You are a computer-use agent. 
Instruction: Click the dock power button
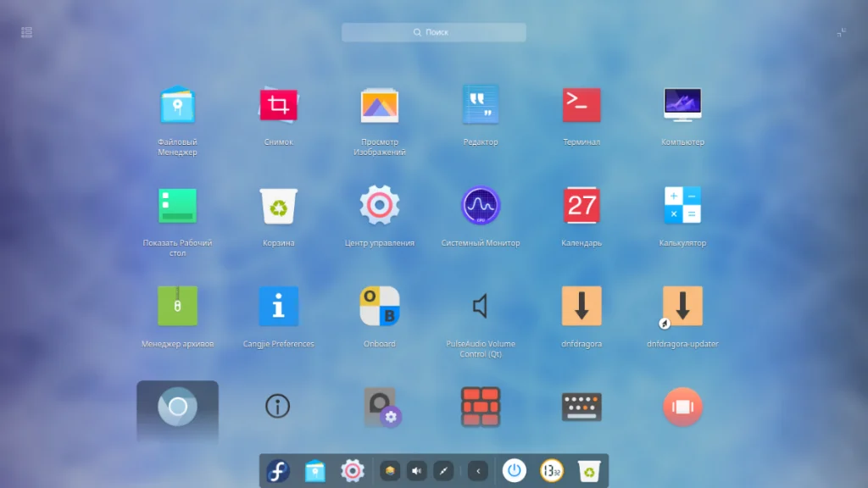[515, 471]
